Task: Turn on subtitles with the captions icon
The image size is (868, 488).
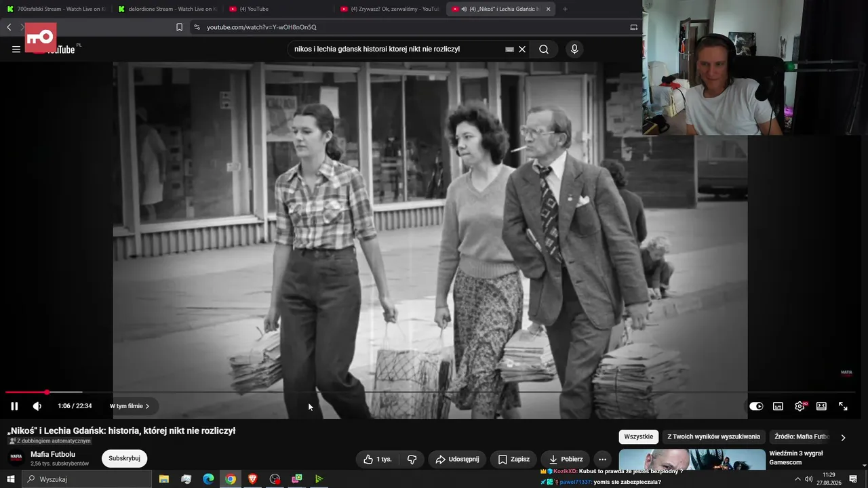Action: (x=778, y=406)
